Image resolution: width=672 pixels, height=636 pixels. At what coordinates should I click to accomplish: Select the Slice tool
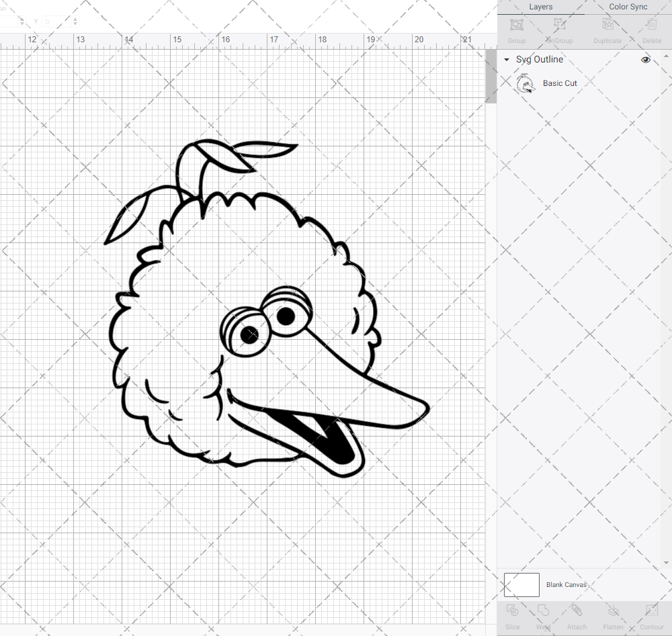pyautogui.click(x=512, y=617)
